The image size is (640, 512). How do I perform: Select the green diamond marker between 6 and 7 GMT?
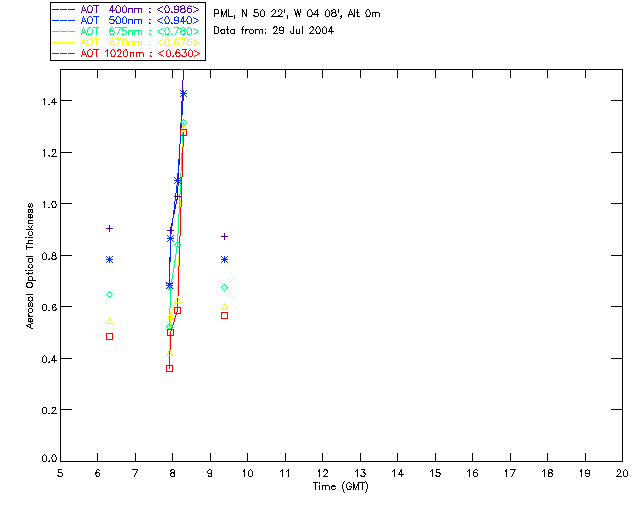tap(109, 294)
